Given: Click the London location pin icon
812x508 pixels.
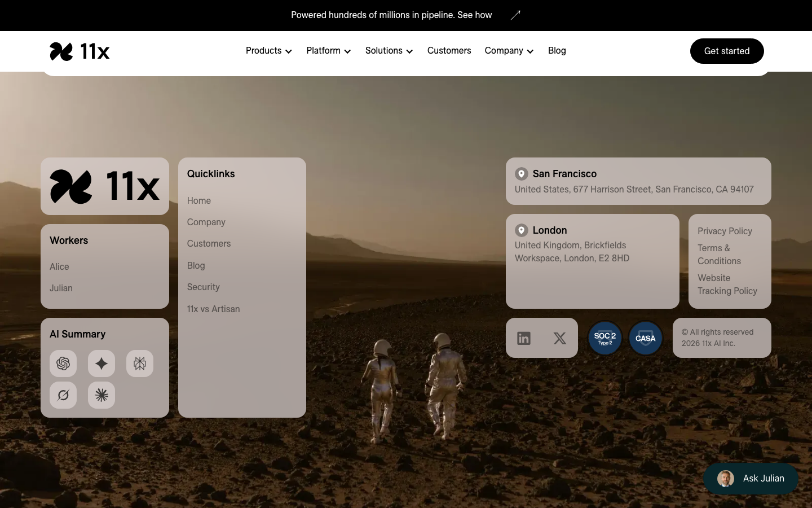Looking at the screenshot, I should coord(522,230).
